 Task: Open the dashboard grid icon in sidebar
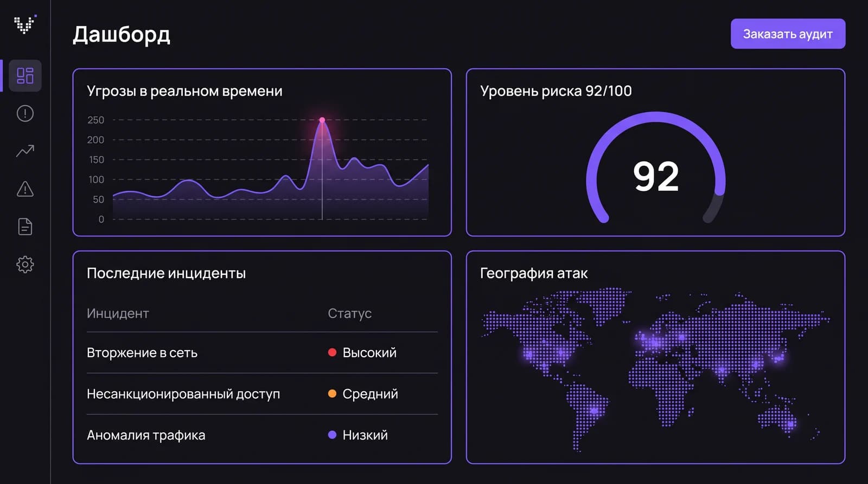tap(25, 75)
